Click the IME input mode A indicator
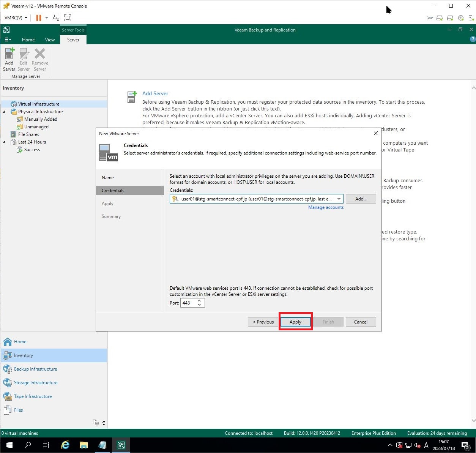The image size is (476, 453). click(x=426, y=445)
